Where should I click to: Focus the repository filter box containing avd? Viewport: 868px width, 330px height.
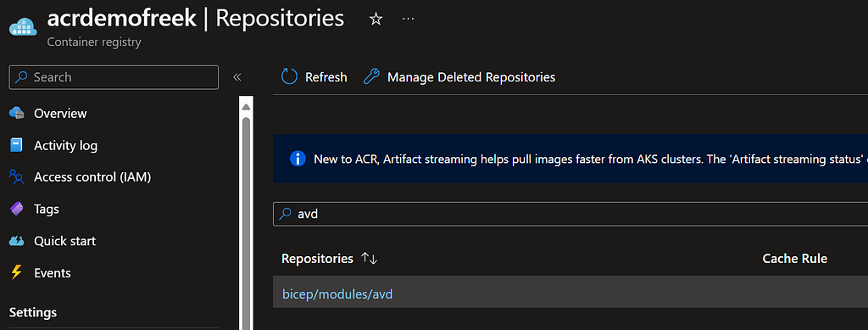(570, 215)
